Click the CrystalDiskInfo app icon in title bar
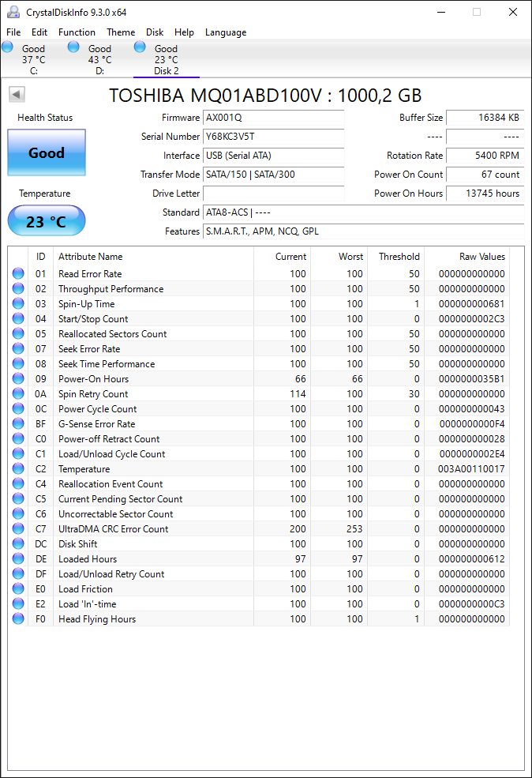The image size is (532, 778). (13, 12)
